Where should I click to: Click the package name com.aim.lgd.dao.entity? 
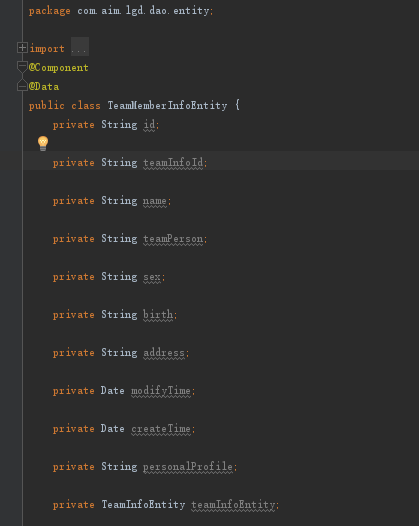point(143,11)
